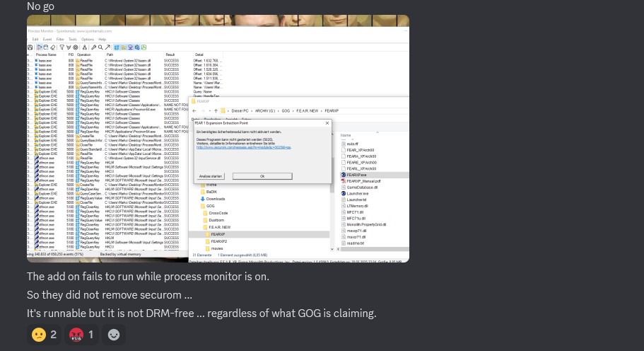Click text "The add on fails to run"
This screenshot has width=644, height=351.
[x=81, y=277]
